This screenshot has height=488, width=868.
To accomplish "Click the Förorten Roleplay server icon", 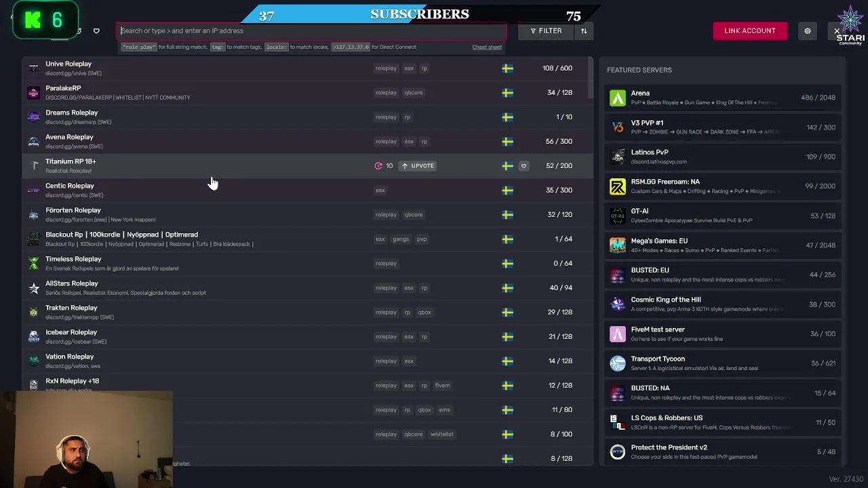I will tap(33, 214).
